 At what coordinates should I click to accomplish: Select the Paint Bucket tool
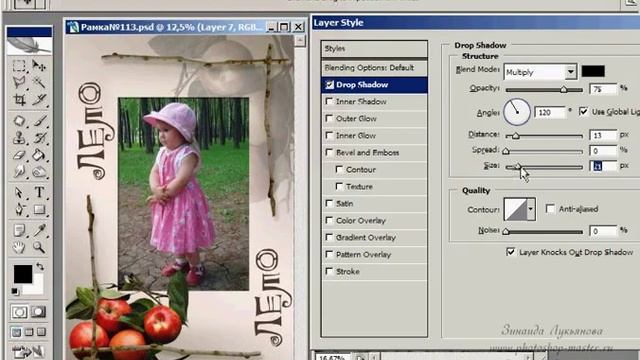[x=39, y=155]
